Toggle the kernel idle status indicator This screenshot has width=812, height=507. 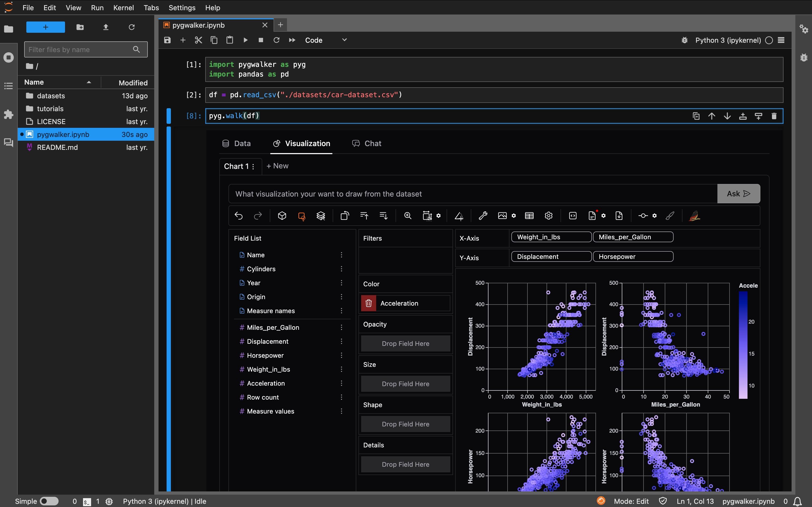(x=770, y=40)
